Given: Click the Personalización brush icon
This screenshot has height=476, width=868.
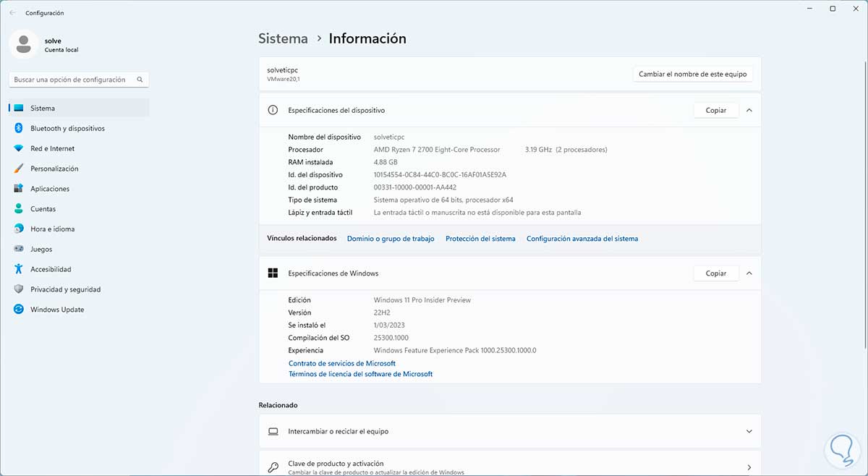Looking at the screenshot, I should pyautogui.click(x=18, y=169).
